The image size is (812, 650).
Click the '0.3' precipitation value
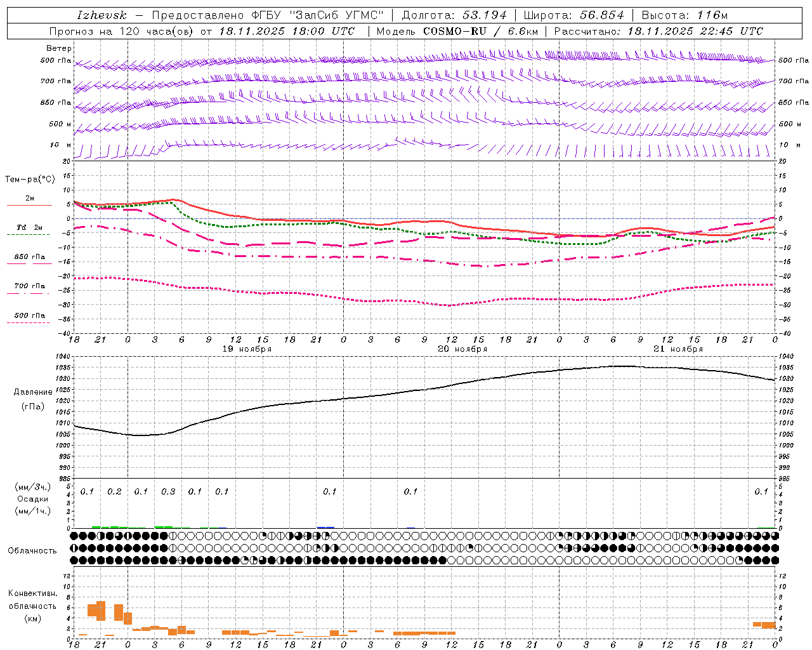click(x=168, y=492)
